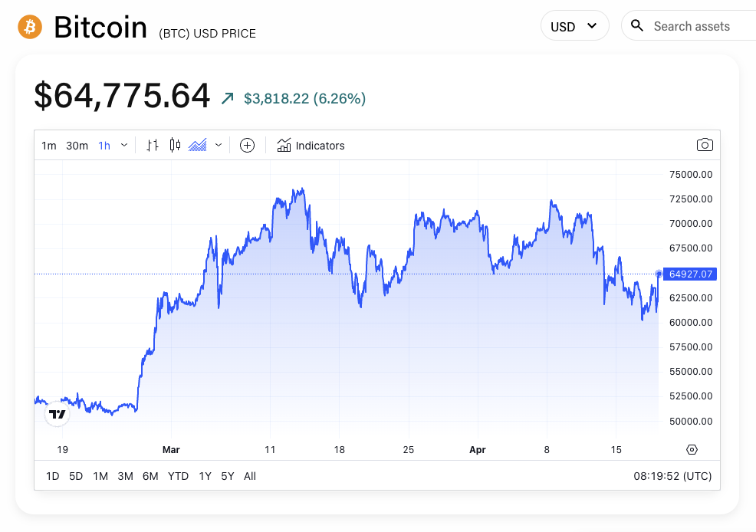756x532 pixels.
Task: Select the All timeframe
Action: pos(250,476)
